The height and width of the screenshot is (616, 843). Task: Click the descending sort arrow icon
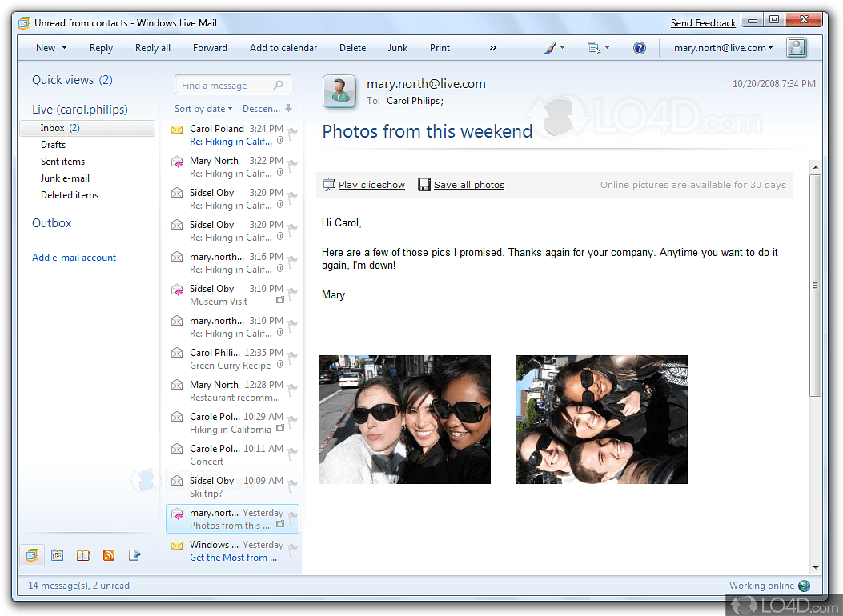289,108
